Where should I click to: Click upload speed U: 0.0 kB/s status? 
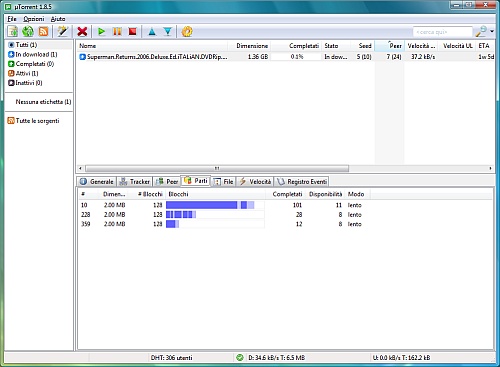pyautogui.click(x=401, y=358)
